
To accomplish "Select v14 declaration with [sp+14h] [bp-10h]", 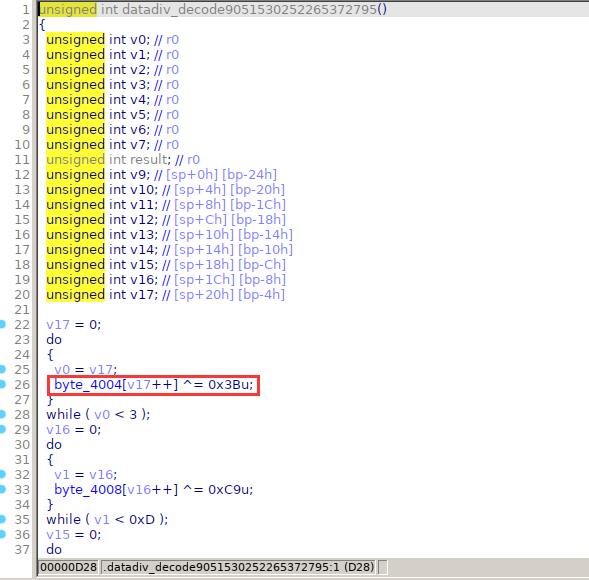I will coord(169,250).
